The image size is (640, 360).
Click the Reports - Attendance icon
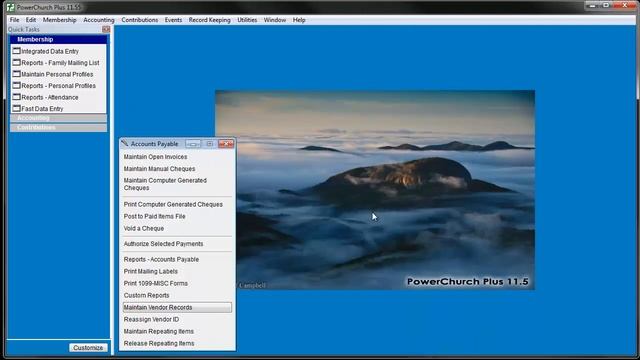coord(16,97)
